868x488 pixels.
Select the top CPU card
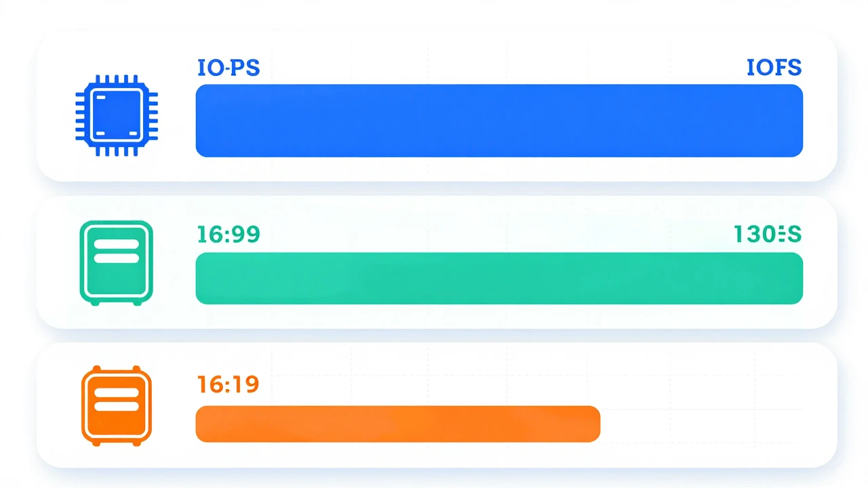pos(437,106)
